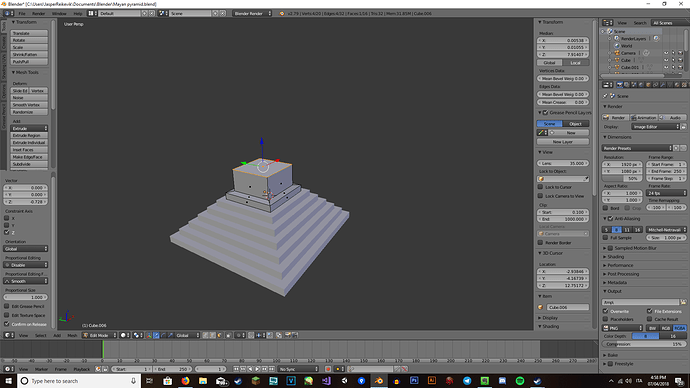Open the Constraints chain tab icon

(x=656, y=84)
